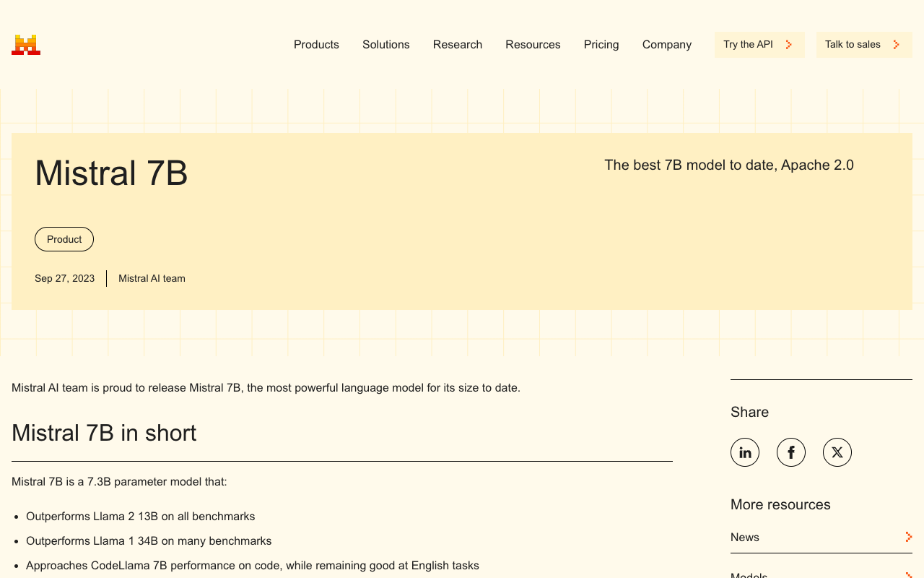The width and height of the screenshot is (924, 578).
Task: Share article on Facebook
Action: (791, 452)
